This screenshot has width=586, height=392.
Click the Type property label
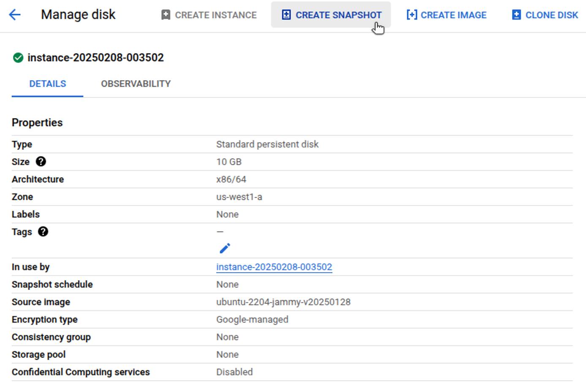(22, 144)
